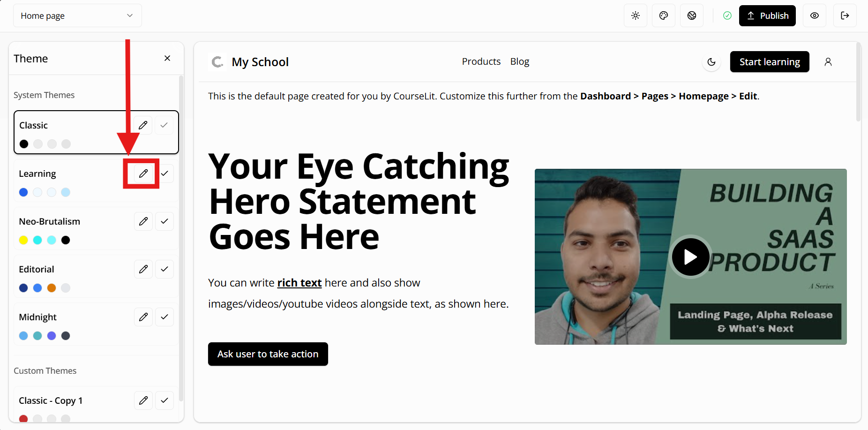The image size is (868, 430).
Task: Click the Publish button
Action: click(767, 15)
